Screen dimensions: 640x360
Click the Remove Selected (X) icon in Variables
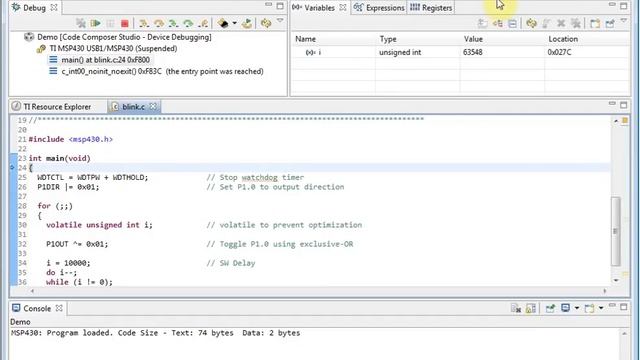561,23
